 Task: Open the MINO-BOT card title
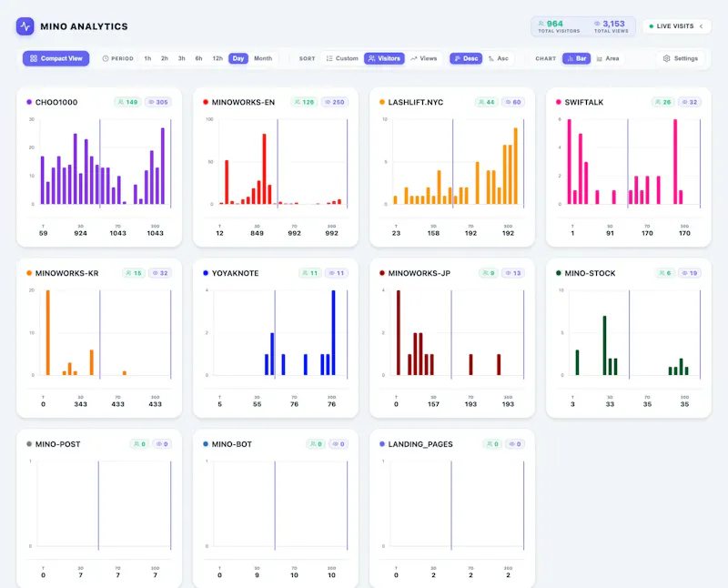coord(232,444)
